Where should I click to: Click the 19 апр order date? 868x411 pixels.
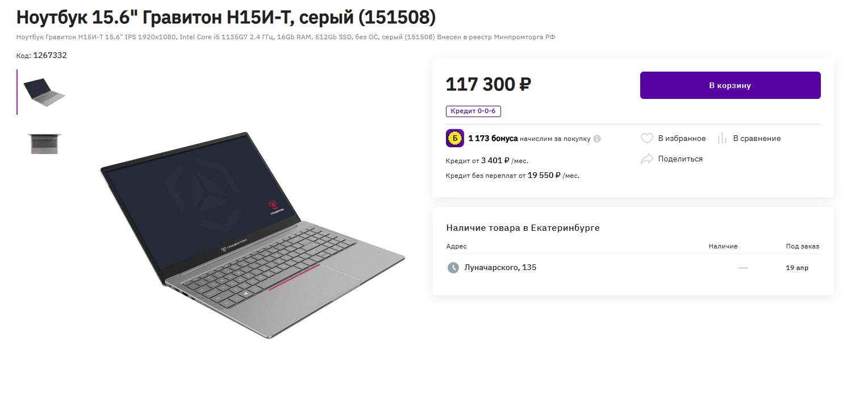click(x=797, y=268)
